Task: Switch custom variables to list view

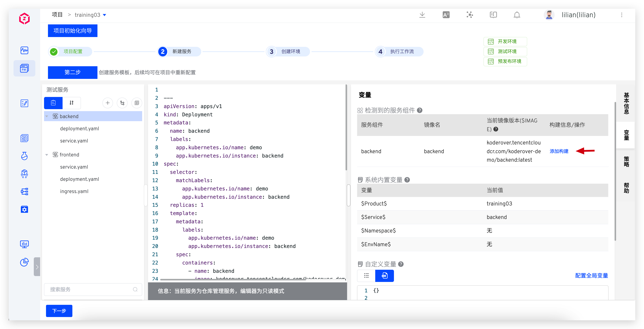Action: [x=366, y=276]
